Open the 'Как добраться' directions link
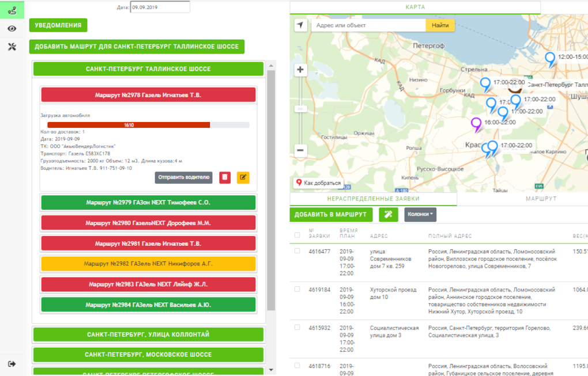The image size is (588, 376). click(x=319, y=183)
